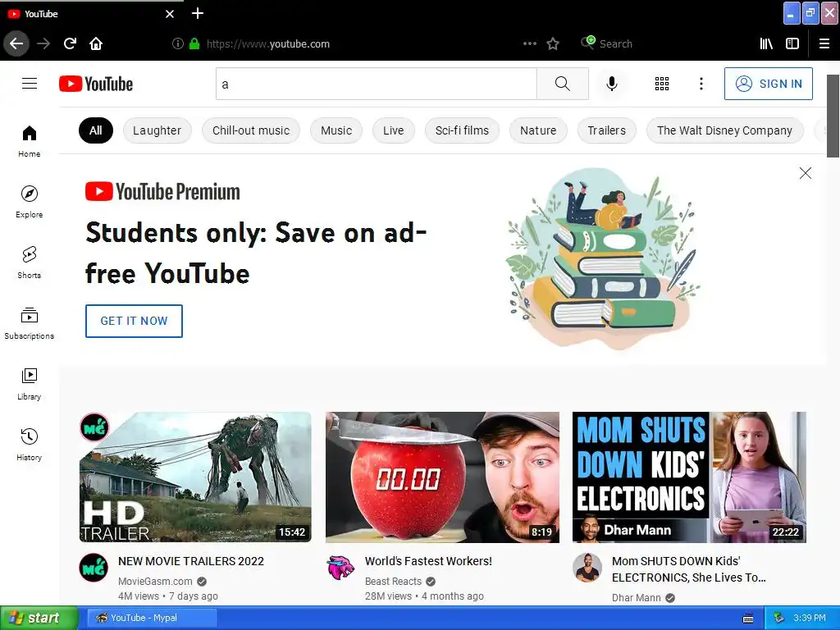The image size is (840, 630).
Task: Dismiss the YouTube Premium banner
Action: point(806,173)
